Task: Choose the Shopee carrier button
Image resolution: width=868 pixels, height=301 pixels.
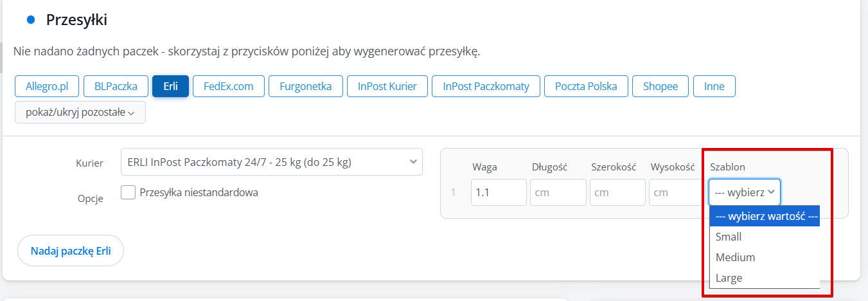Action: coord(660,86)
